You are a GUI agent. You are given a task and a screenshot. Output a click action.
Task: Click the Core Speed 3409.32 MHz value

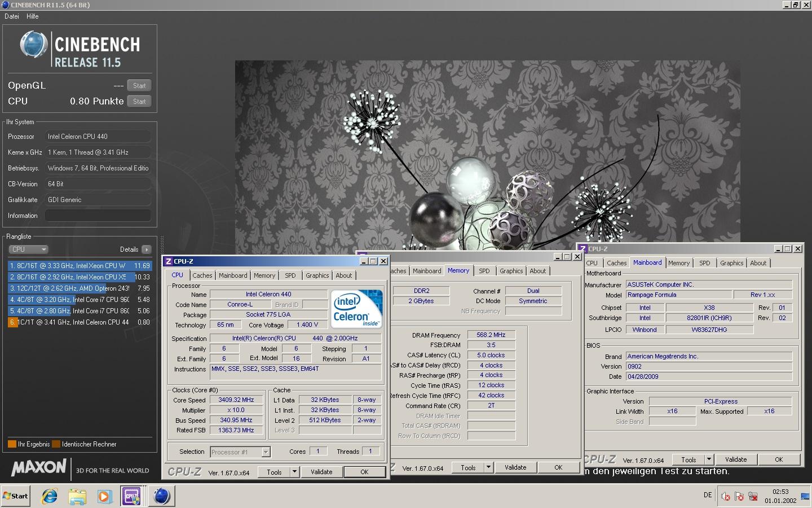(236, 400)
